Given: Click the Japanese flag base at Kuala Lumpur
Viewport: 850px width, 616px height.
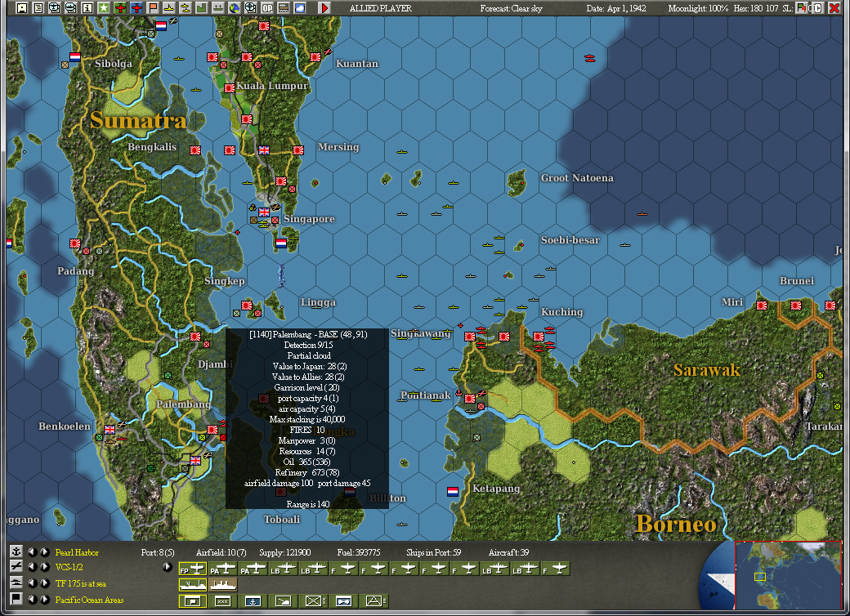Looking at the screenshot, I should click(230, 87).
